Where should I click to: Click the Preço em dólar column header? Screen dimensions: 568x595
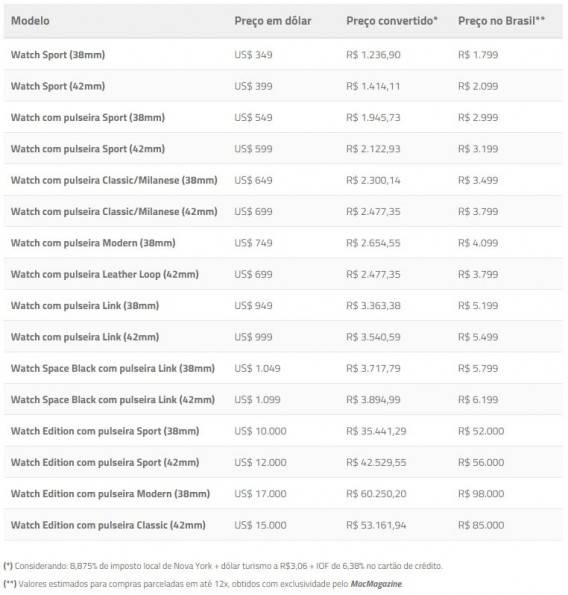(273, 21)
